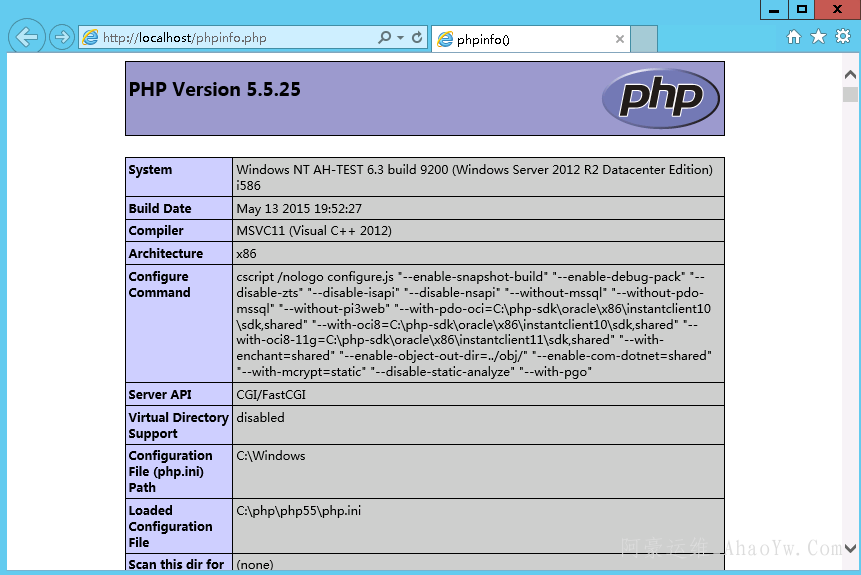Click the Internet Explorer page icon beside the URL
This screenshot has width=861, height=575.
point(91,38)
